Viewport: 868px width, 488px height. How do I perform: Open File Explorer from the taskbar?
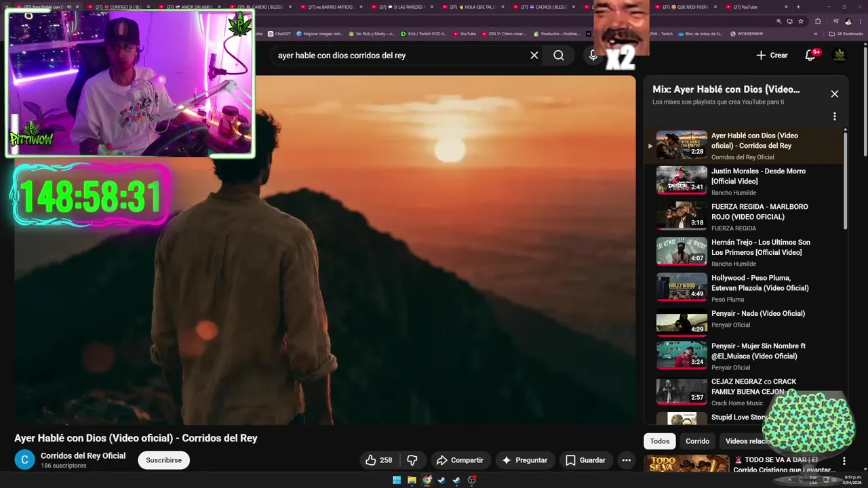point(412,481)
